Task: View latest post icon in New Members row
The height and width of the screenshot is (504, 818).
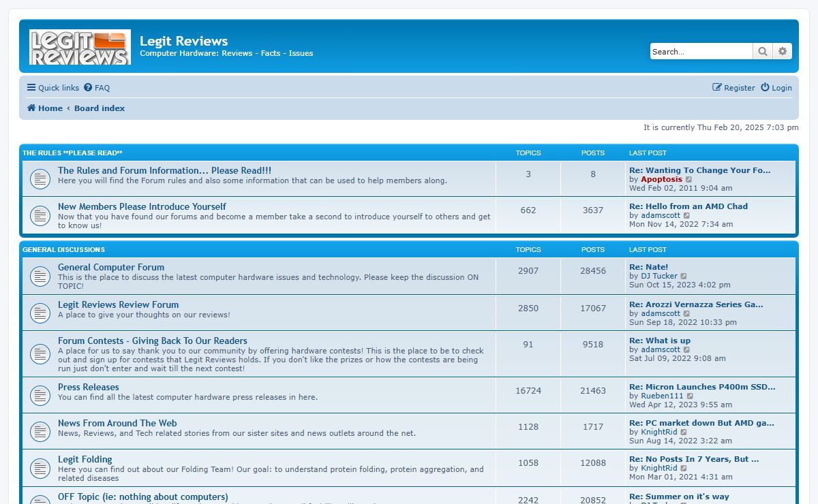Action: click(x=686, y=216)
